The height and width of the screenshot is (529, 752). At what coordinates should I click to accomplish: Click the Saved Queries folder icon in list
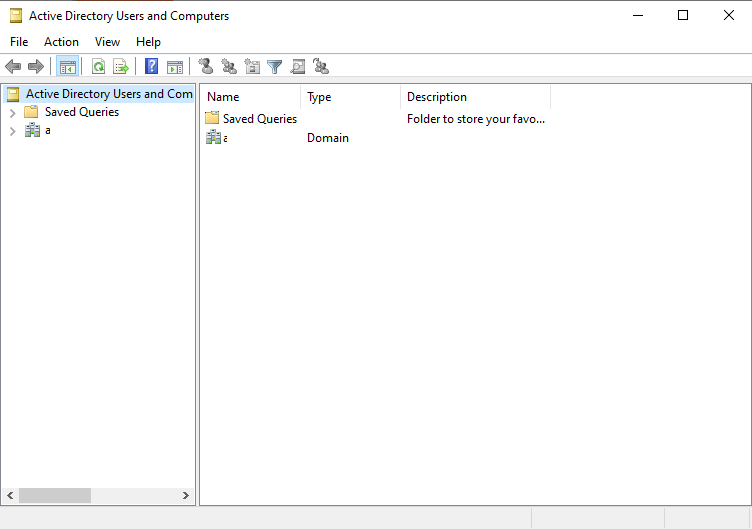click(x=212, y=118)
